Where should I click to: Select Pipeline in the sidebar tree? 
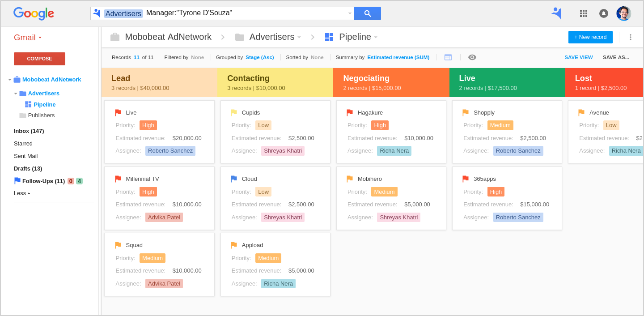tap(45, 105)
